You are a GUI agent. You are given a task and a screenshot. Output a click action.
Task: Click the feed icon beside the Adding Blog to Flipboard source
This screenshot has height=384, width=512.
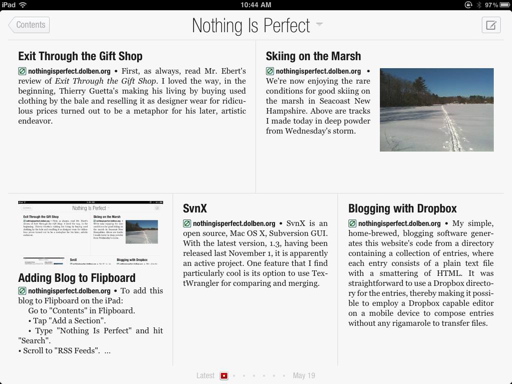click(x=22, y=291)
